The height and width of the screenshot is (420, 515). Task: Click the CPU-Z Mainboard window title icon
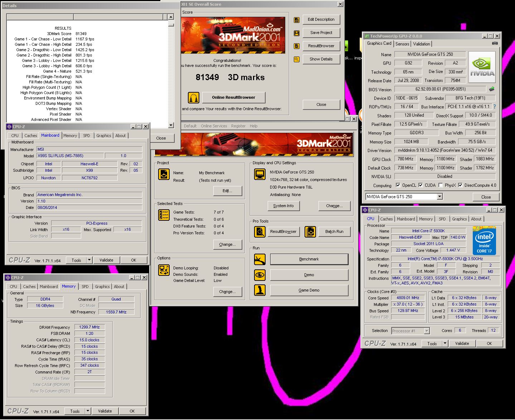tap(9, 127)
